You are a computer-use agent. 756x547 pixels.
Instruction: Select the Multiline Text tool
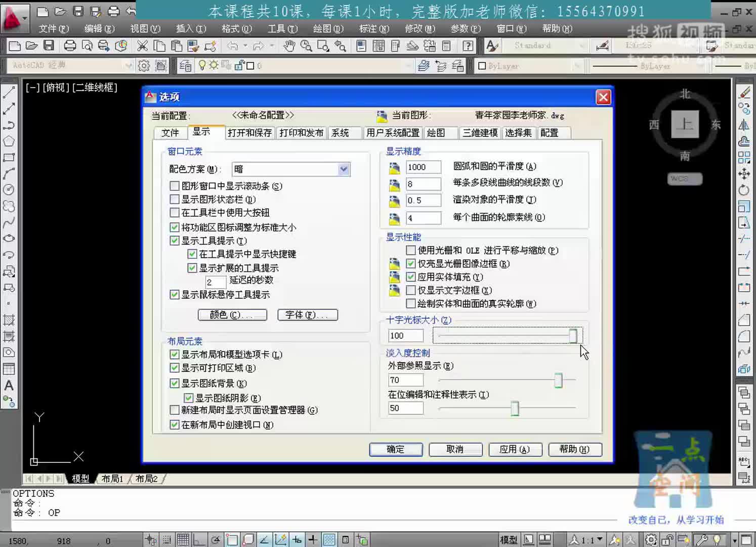(x=9, y=386)
